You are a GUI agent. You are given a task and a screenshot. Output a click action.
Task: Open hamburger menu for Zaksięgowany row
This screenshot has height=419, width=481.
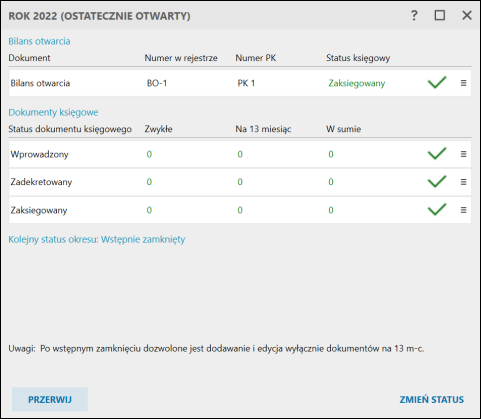coord(463,210)
